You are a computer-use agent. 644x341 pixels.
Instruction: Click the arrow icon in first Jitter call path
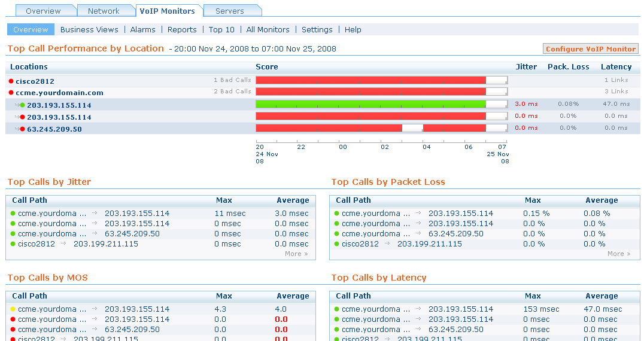[x=95, y=214]
